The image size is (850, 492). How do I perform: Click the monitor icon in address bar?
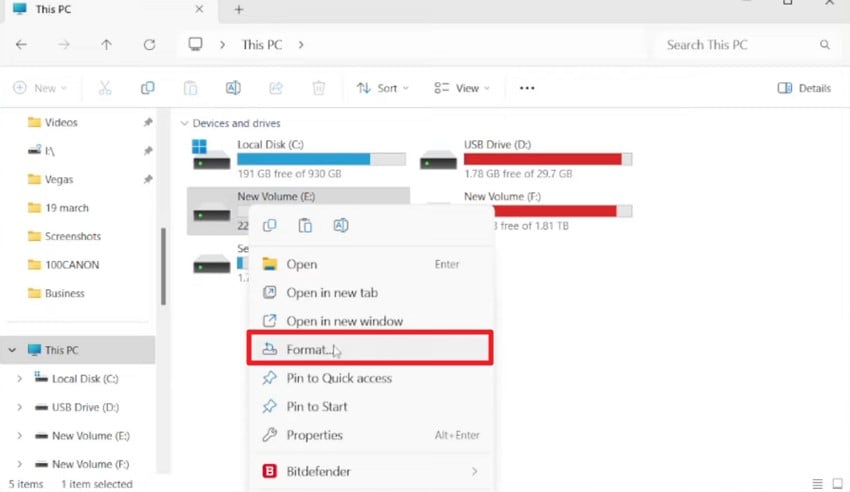pos(195,44)
